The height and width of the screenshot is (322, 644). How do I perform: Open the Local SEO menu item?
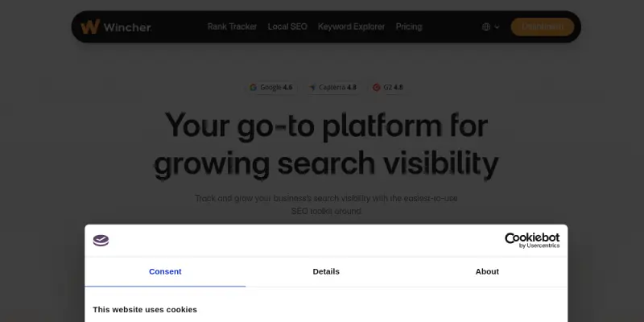pos(287,27)
